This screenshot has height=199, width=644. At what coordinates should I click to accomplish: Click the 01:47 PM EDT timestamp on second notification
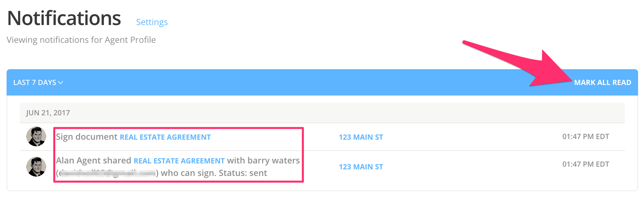pos(586,163)
